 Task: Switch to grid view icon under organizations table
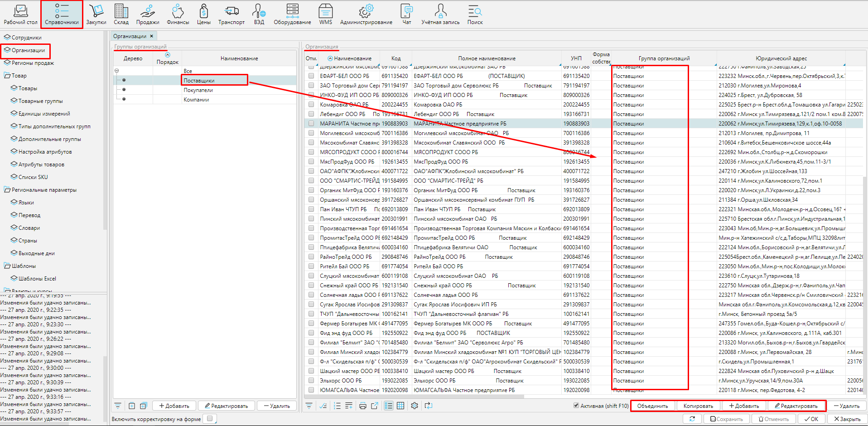400,406
